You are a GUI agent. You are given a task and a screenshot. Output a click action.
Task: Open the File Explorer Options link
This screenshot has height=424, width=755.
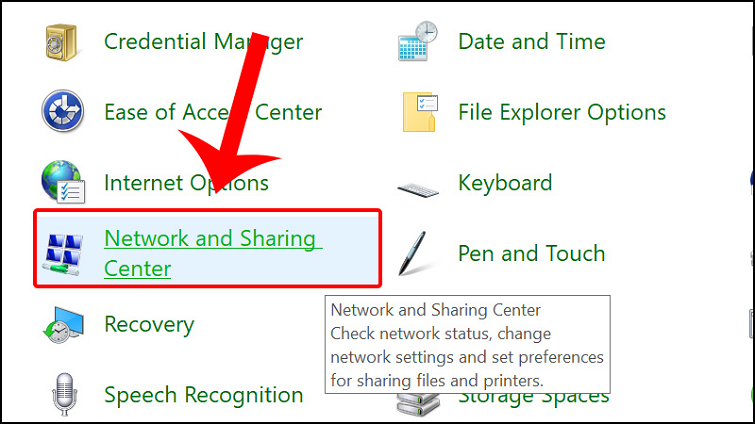(562, 112)
